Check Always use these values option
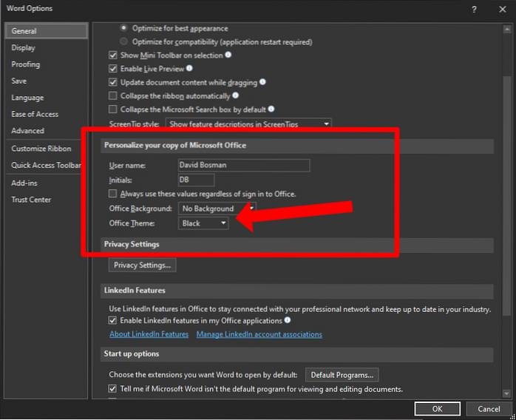516x420 pixels. click(113, 194)
